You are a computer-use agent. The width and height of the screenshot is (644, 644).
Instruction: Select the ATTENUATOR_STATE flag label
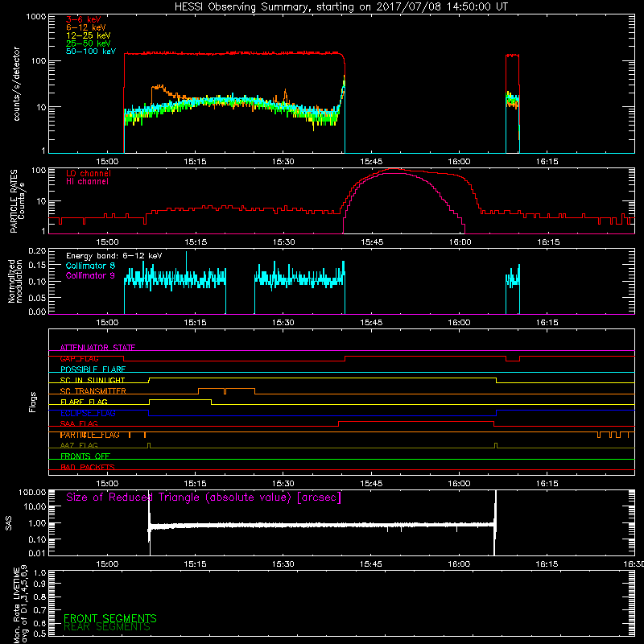coord(97,348)
